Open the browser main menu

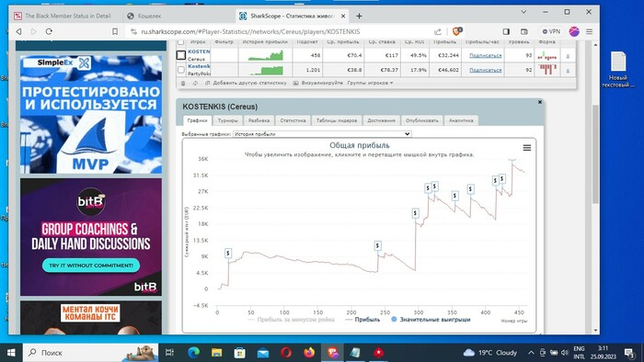590,31
